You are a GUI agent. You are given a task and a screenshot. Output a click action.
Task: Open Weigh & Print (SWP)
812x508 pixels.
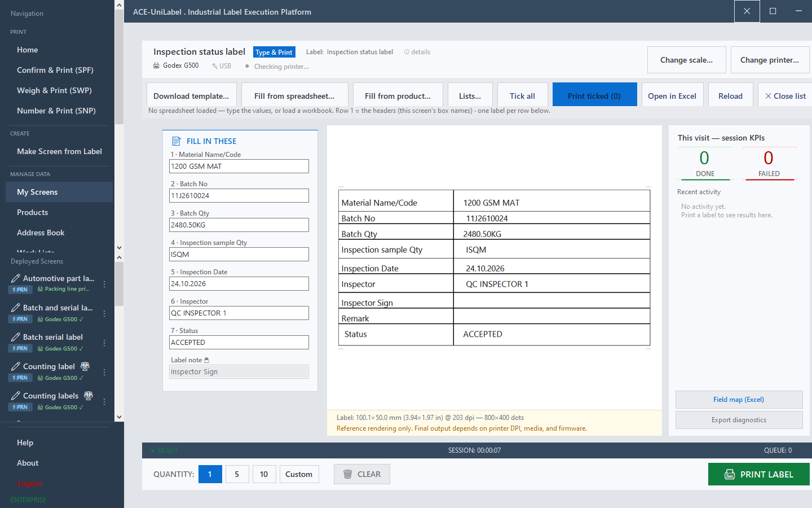54,90
